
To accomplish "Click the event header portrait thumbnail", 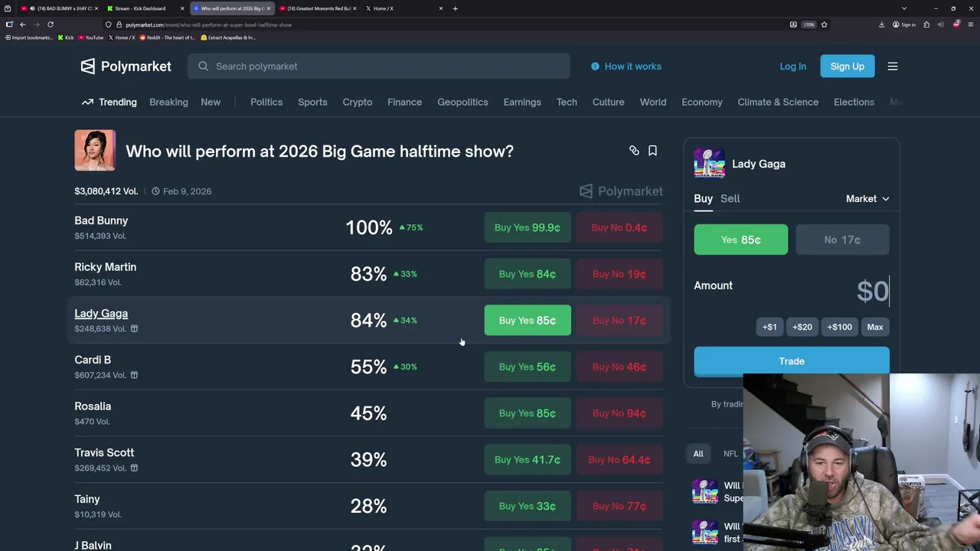I will (95, 150).
